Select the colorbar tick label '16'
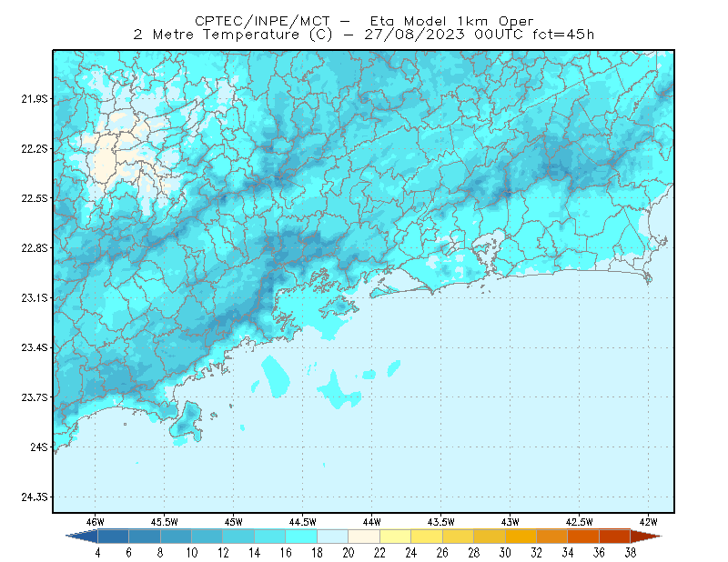 point(286,553)
